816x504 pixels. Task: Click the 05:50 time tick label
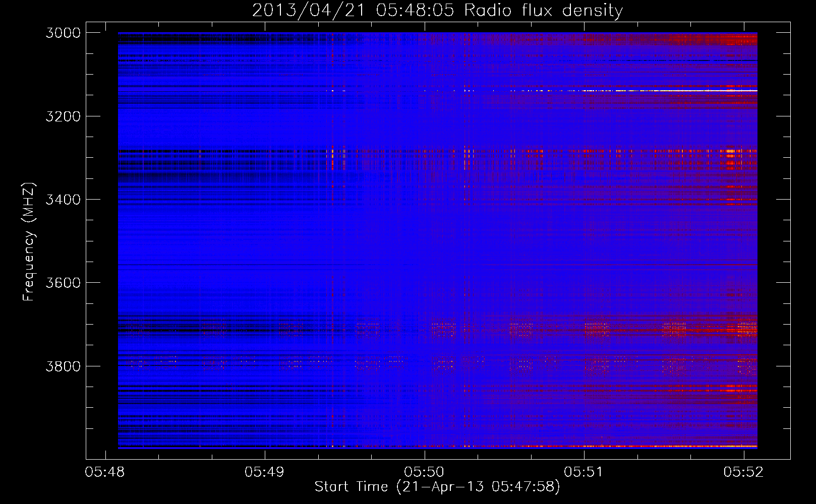point(424,472)
